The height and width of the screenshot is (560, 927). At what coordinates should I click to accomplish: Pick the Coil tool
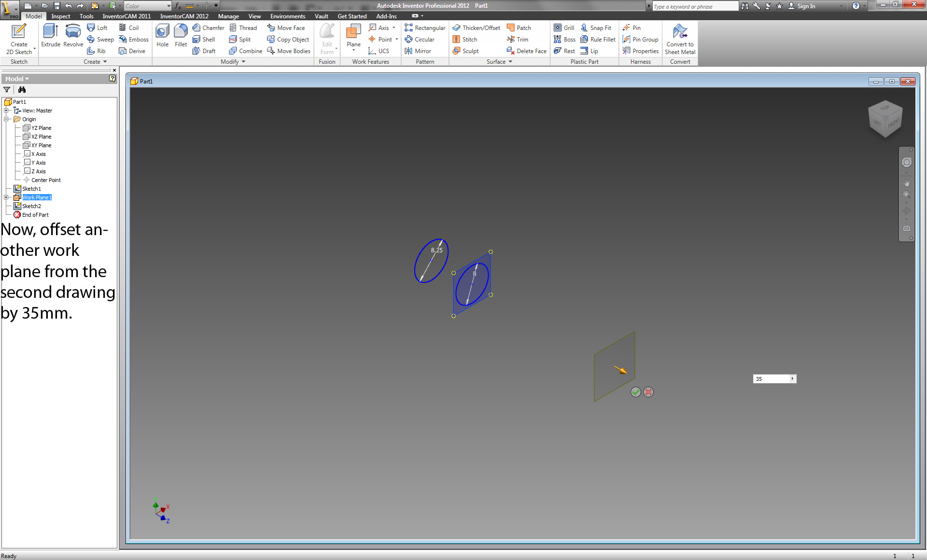[129, 28]
